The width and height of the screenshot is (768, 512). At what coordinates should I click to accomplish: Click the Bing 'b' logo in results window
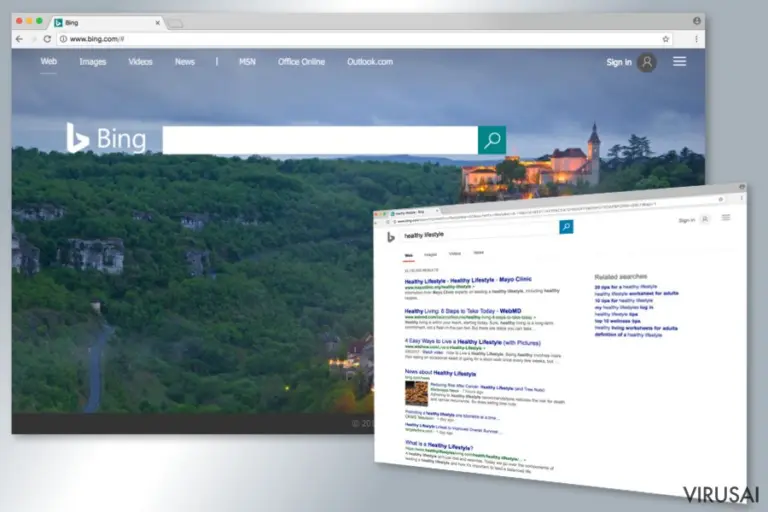[x=391, y=237]
